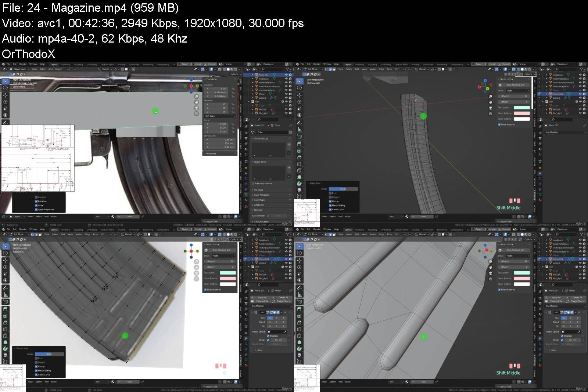Switch to Sculpting workspace tab in top-right frame

pyautogui.click(x=372, y=65)
